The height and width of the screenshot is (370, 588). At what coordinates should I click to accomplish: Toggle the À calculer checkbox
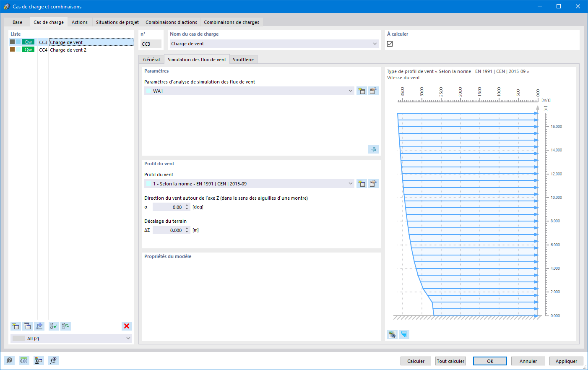(390, 44)
